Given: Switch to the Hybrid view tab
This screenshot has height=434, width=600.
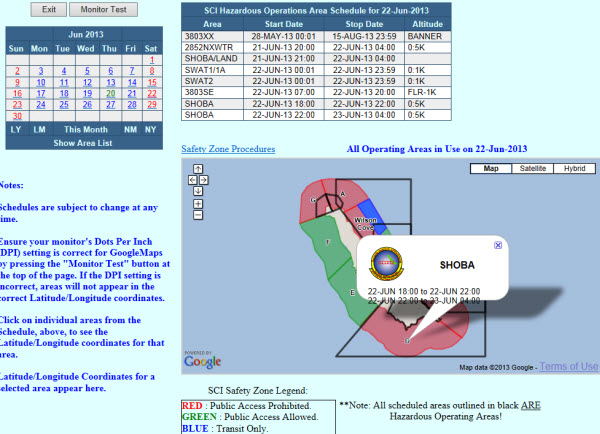Looking at the screenshot, I should tap(574, 168).
